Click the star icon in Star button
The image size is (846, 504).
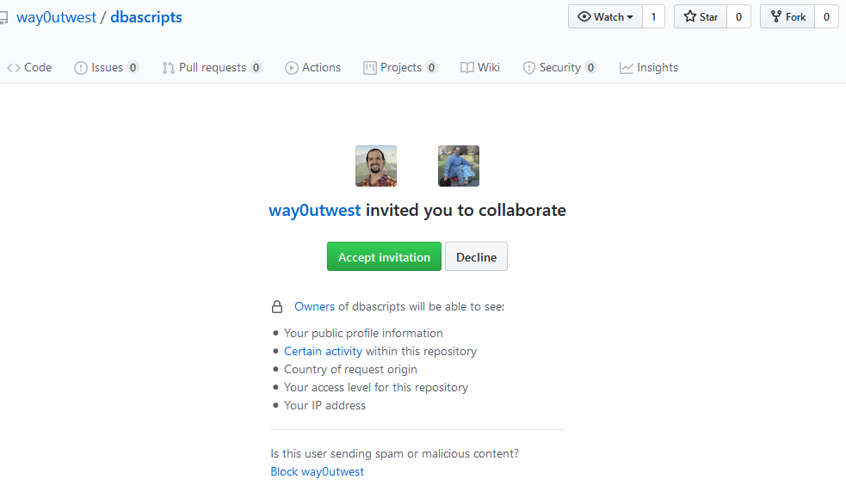pyautogui.click(x=689, y=16)
